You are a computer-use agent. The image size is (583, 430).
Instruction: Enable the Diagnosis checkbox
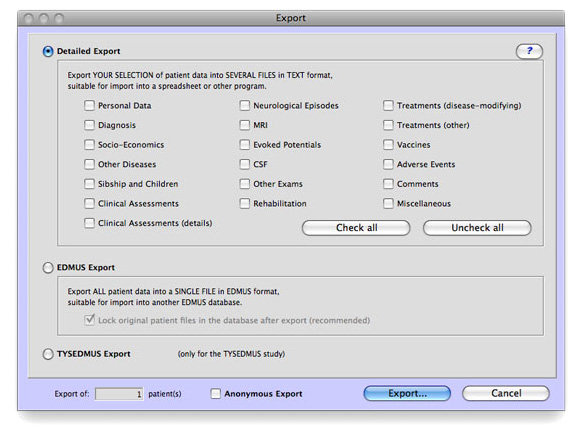(x=89, y=125)
